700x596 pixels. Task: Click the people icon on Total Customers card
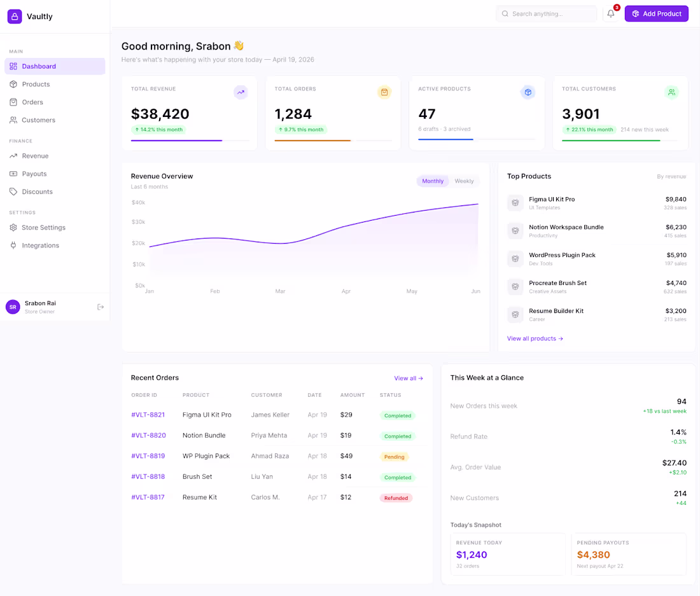coord(671,92)
